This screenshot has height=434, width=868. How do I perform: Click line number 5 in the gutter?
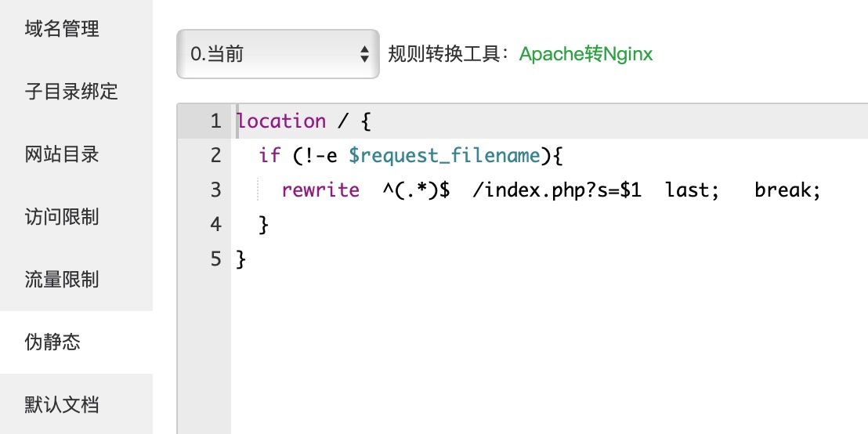click(x=215, y=259)
